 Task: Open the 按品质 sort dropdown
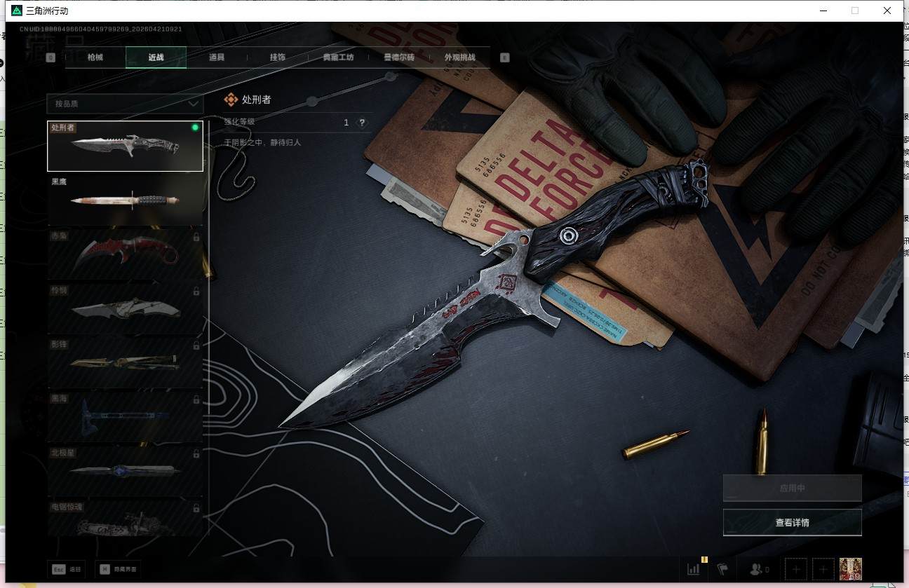tap(125, 104)
